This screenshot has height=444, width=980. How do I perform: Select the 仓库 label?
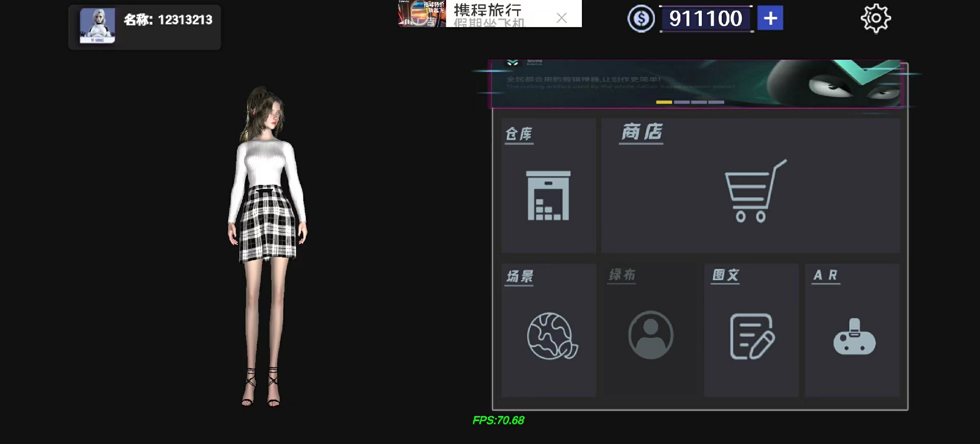(x=519, y=134)
